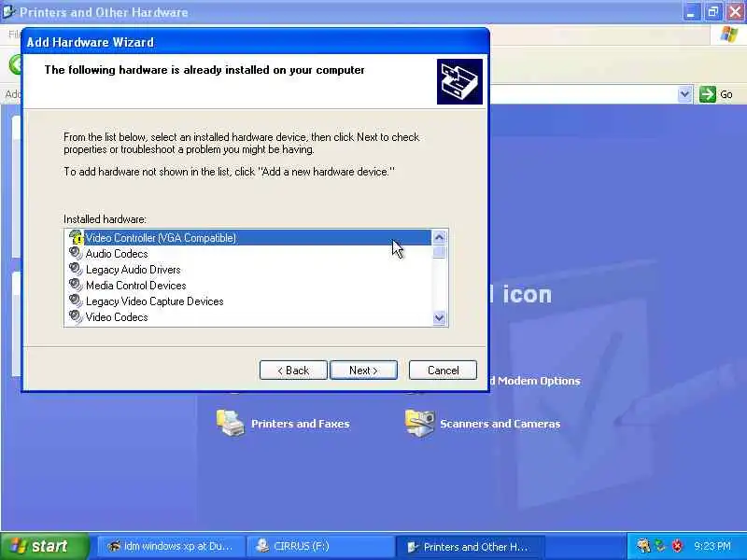The width and height of the screenshot is (747, 560).
Task: Click the Printers and Faxes printer icon
Action: click(x=231, y=423)
